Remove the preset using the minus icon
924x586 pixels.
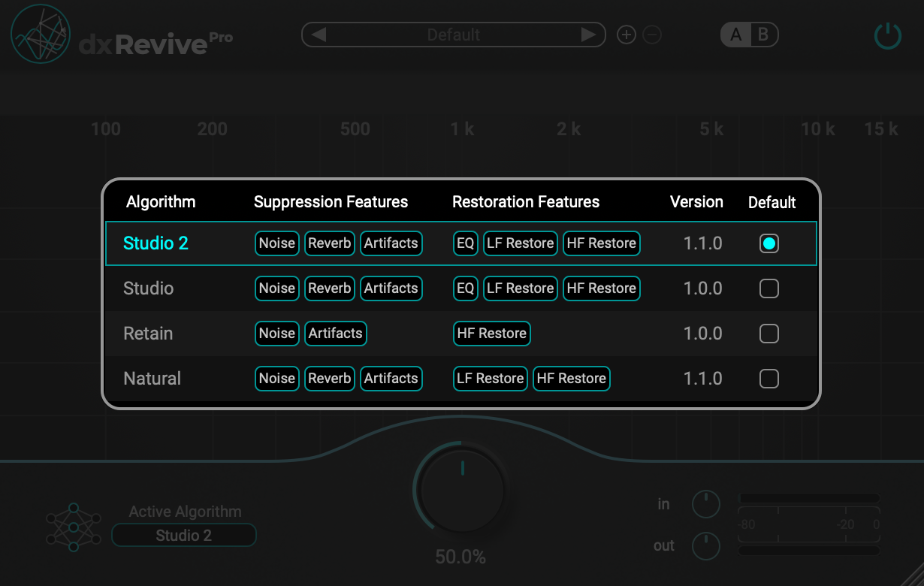click(x=651, y=35)
